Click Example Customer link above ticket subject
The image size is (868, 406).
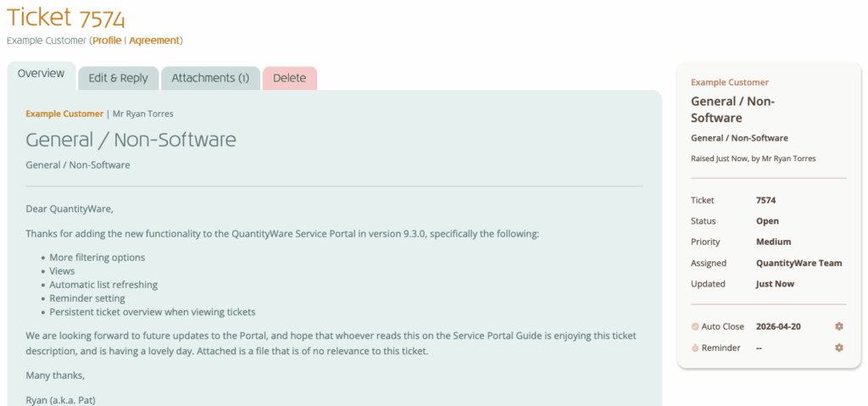click(x=64, y=114)
